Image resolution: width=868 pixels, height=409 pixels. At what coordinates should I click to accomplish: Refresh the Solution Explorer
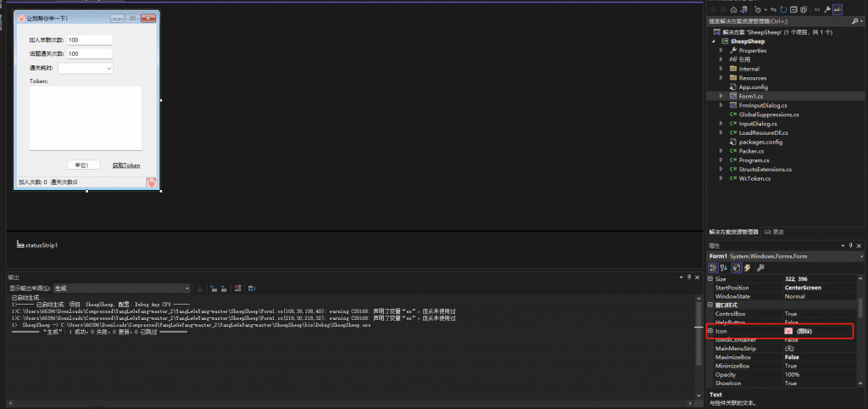[783, 9]
